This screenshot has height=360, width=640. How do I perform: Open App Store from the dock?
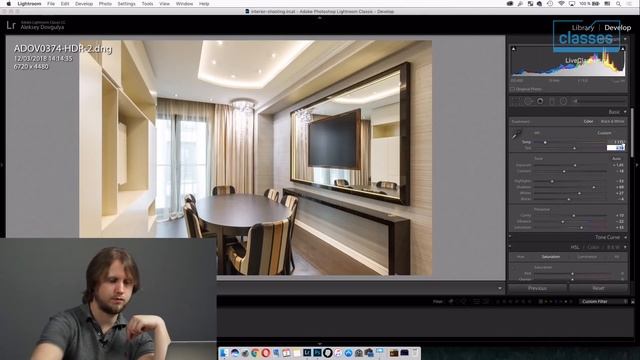pos(348,353)
